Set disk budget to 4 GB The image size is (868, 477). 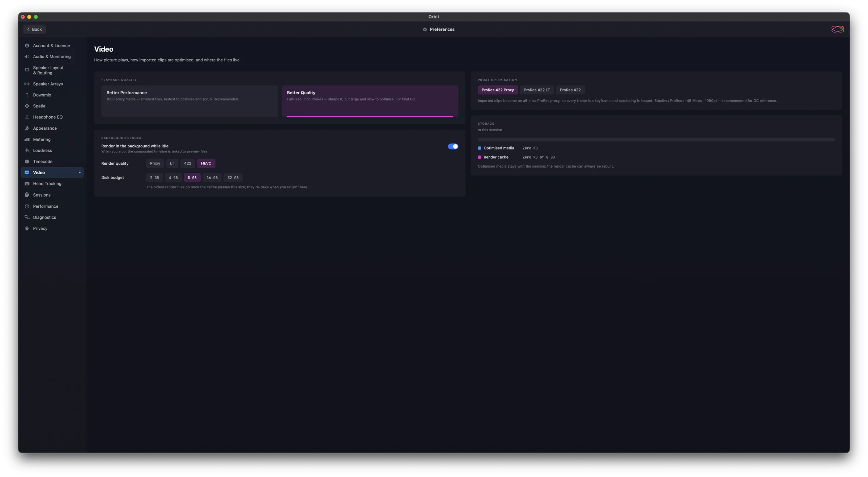click(173, 178)
